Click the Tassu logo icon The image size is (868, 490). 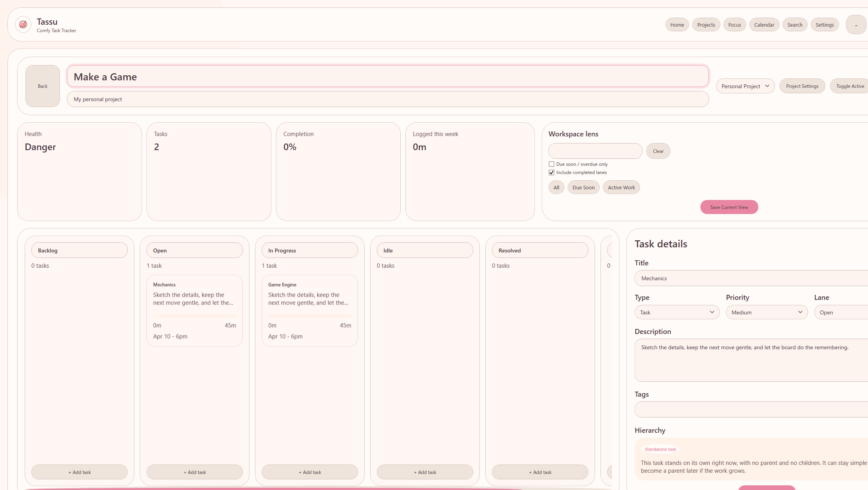click(23, 24)
